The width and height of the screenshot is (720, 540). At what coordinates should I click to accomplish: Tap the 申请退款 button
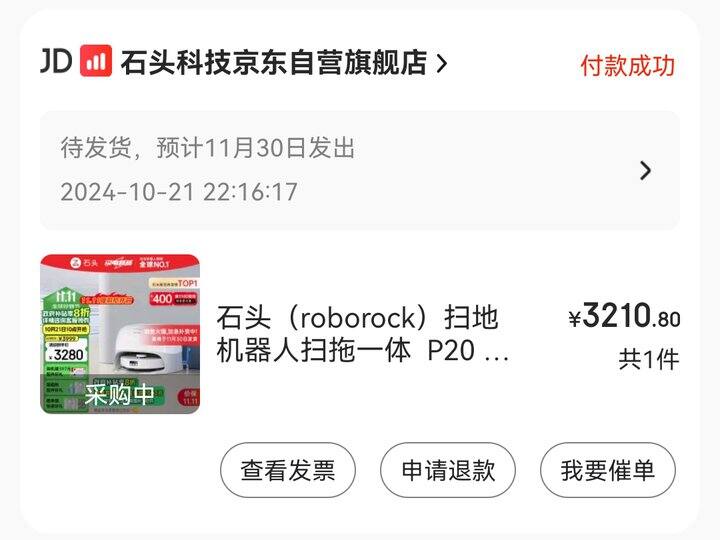point(448,470)
